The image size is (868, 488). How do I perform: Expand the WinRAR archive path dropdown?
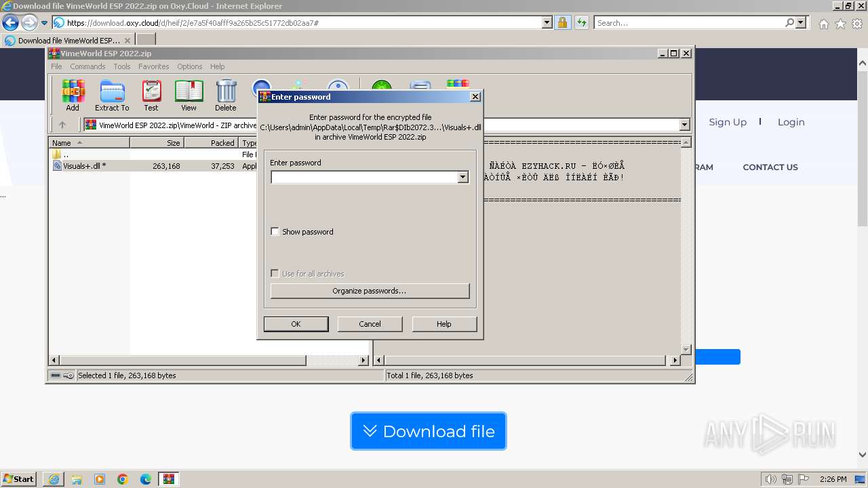click(x=684, y=125)
